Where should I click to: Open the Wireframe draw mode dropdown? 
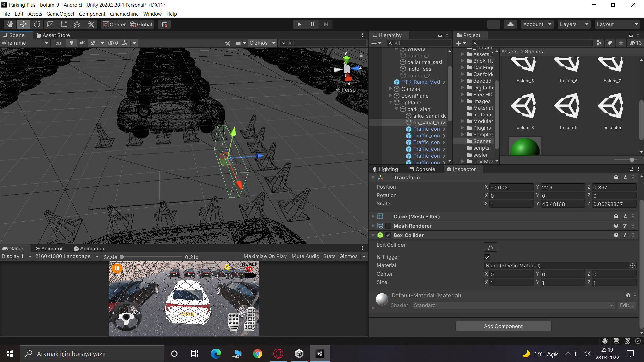coord(25,43)
